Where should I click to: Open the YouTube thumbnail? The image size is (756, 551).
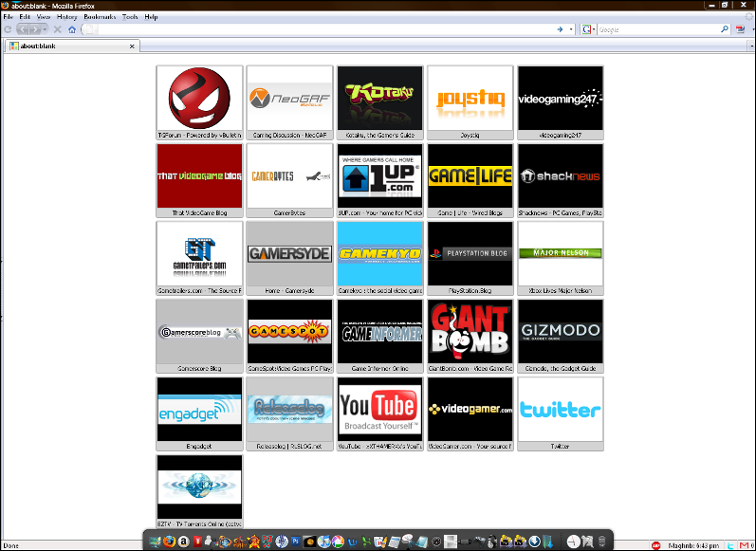[x=380, y=413]
